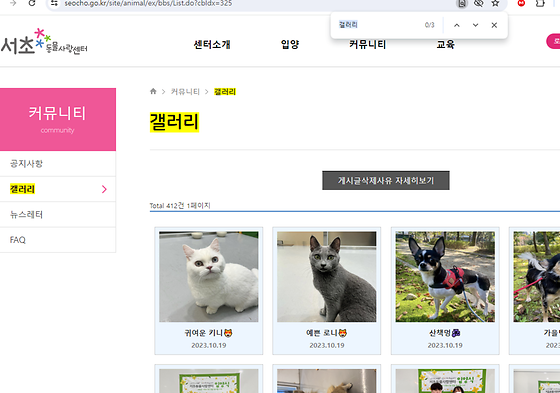Click the Seocho animal center logo
This screenshot has width=560, height=393.
pos(44,41)
